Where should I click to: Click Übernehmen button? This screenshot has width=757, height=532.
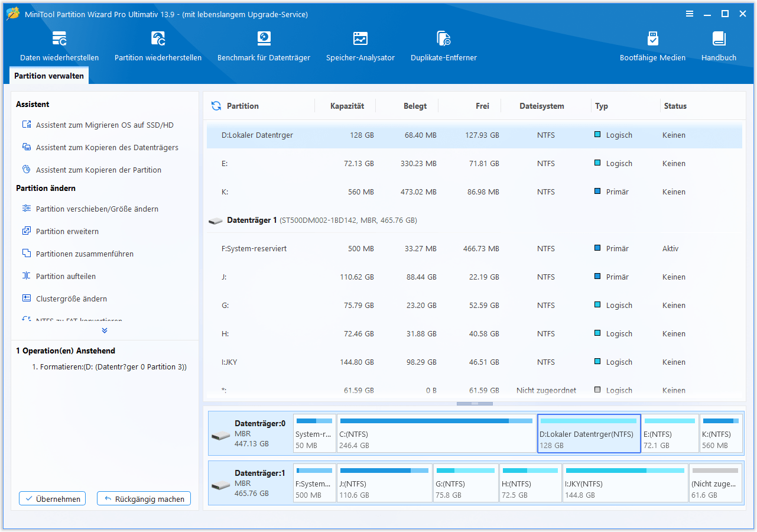(53, 499)
